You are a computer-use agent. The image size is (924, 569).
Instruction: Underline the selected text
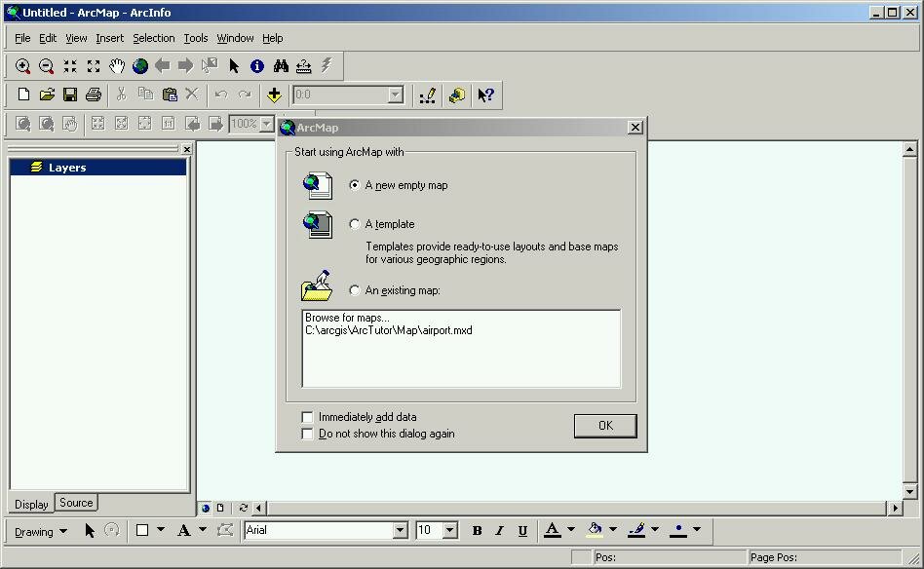click(522, 531)
